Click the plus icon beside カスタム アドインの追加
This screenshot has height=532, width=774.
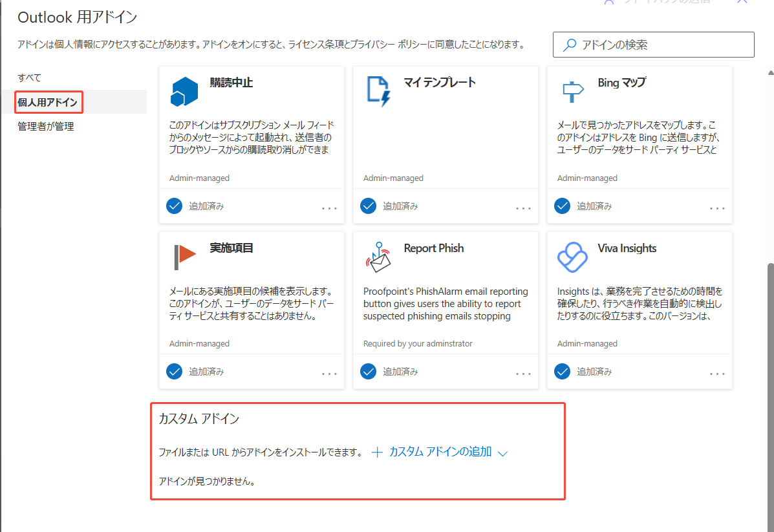(377, 452)
